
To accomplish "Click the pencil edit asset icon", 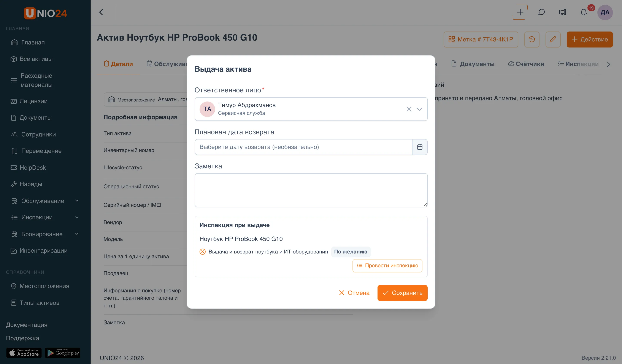I will [x=553, y=39].
